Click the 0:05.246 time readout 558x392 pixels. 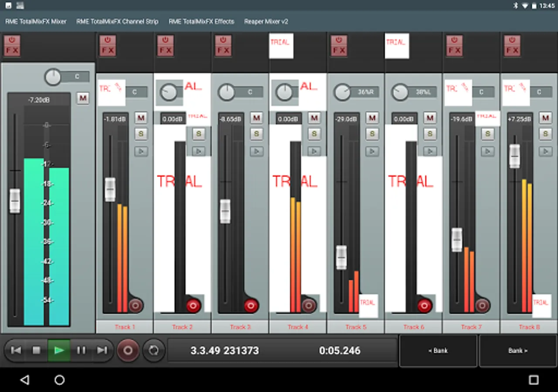coord(340,351)
